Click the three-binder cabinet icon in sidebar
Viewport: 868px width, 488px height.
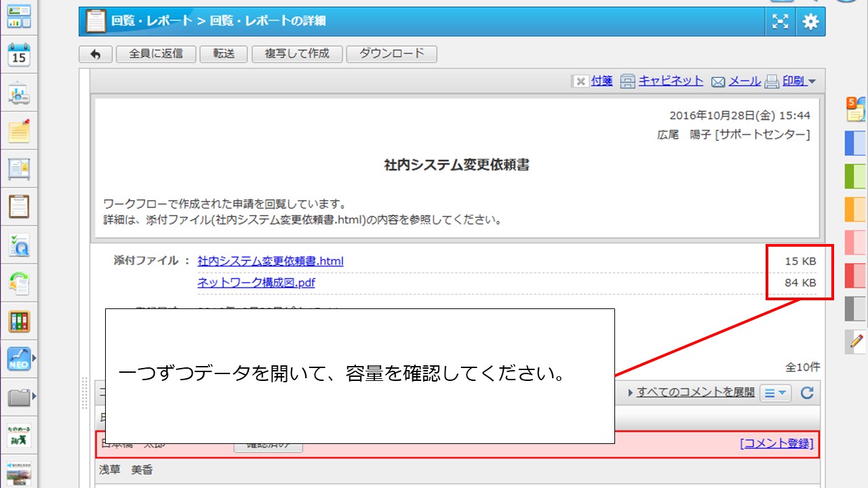point(19,321)
